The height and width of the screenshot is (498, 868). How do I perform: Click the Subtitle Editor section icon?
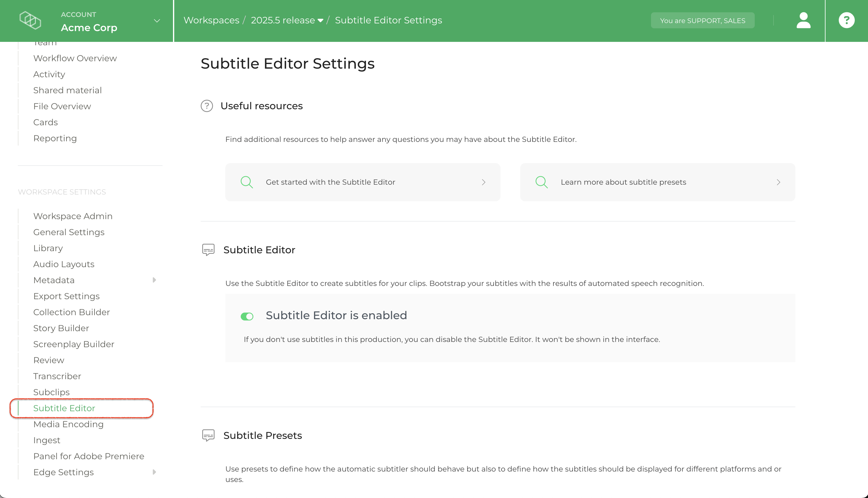(208, 250)
